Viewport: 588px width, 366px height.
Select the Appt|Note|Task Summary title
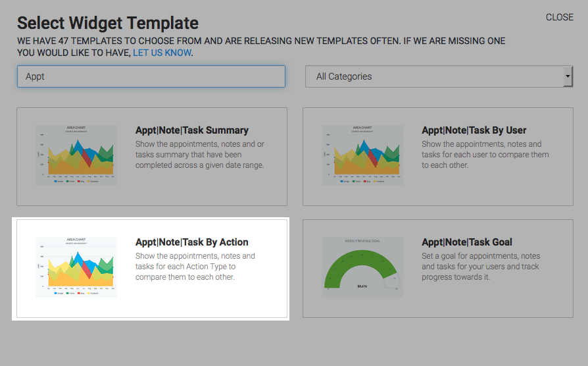click(x=191, y=130)
